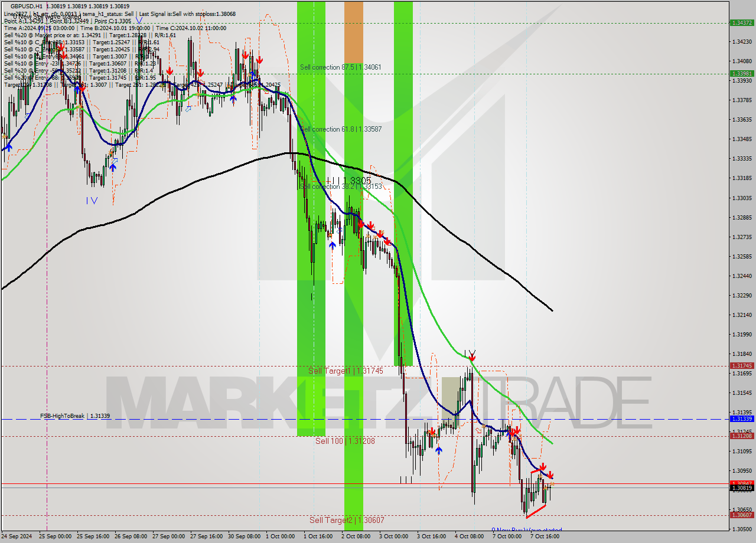Viewport: 756px width, 543px height.
Task: Click the '1.3305' point C label
Action: (x=356, y=181)
